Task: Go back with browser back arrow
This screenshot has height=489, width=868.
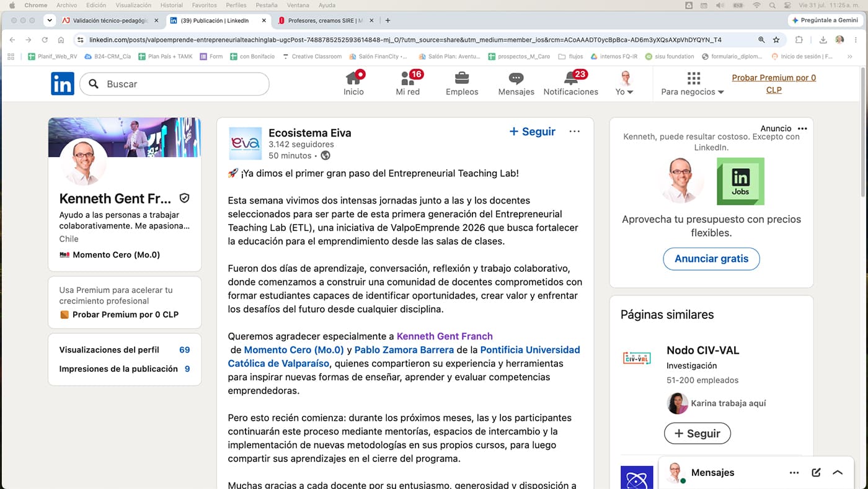Action: [x=12, y=40]
